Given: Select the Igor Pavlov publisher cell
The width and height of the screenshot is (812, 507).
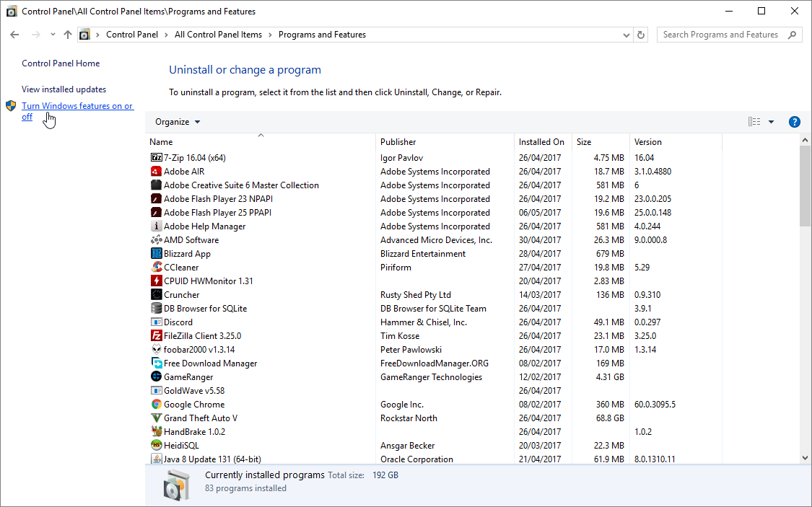Looking at the screenshot, I should (401, 157).
